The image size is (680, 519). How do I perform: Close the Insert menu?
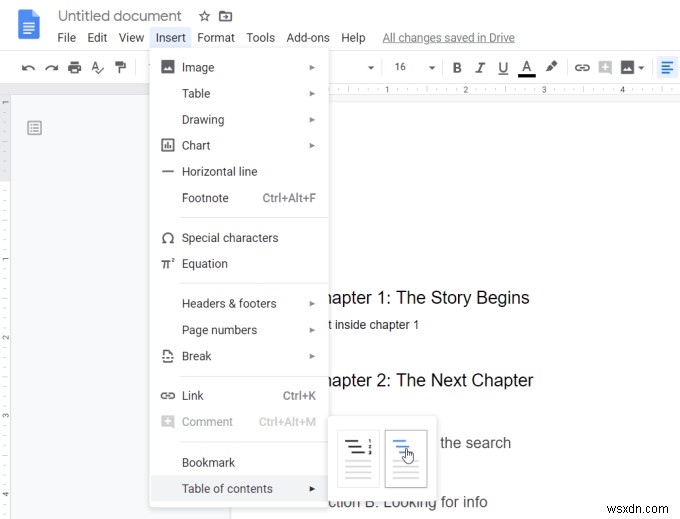click(170, 38)
